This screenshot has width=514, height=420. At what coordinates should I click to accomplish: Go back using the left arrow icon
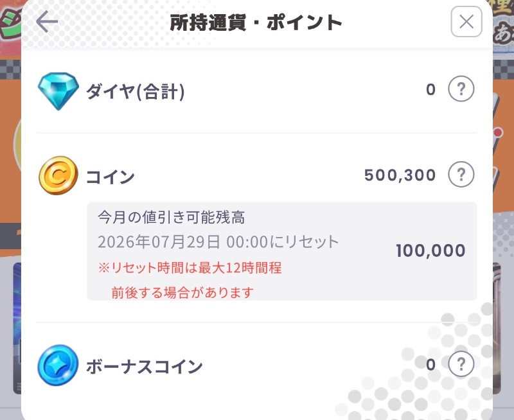tap(47, 22)
